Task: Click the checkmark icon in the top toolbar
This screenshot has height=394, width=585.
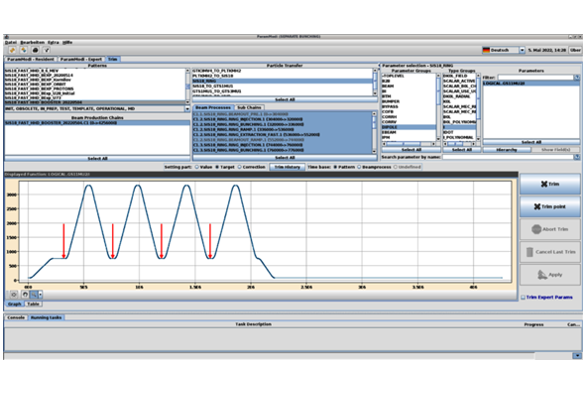Action: coord(47,50)
